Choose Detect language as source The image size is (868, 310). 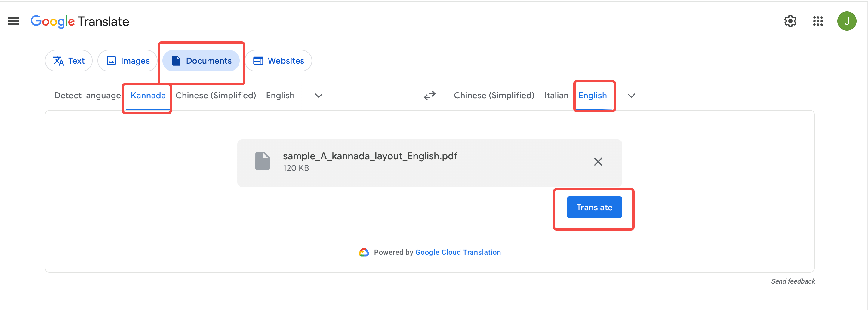click(88, 96)
